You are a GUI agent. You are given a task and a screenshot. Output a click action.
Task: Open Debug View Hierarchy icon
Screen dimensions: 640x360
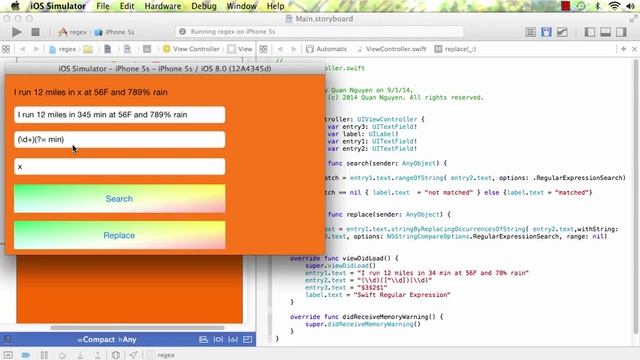coord(116,355)
